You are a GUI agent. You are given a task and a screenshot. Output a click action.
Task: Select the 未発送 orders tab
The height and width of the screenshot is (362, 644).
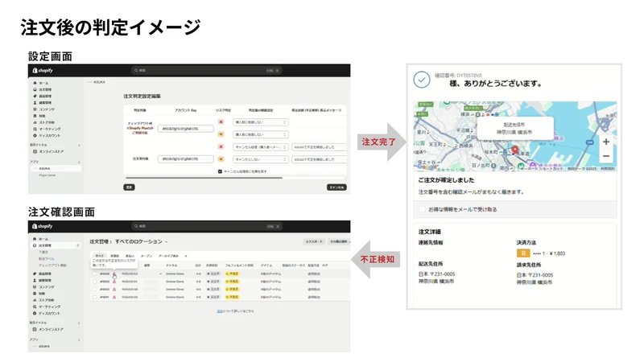[115, 256]
